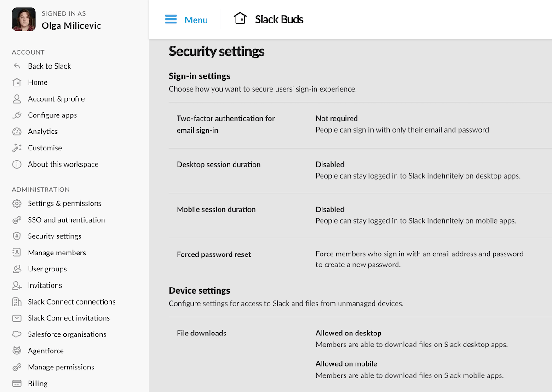Expand the Desktop session duration row

(x=360, y=170)
